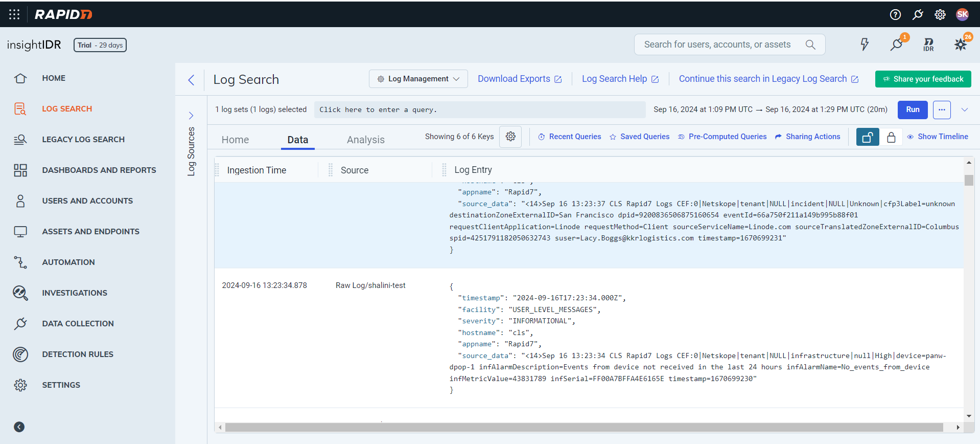This screenshot has width=980, height=444.
Task: Click the Dashboards and Reports grid icon
Action: (x=20, y=170)
